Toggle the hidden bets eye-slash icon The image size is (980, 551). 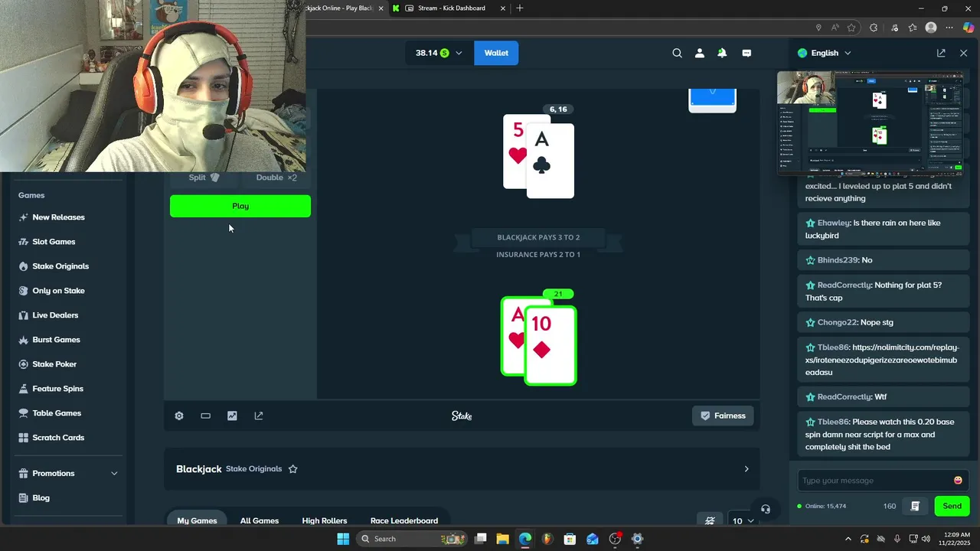(x=710, y=520)
